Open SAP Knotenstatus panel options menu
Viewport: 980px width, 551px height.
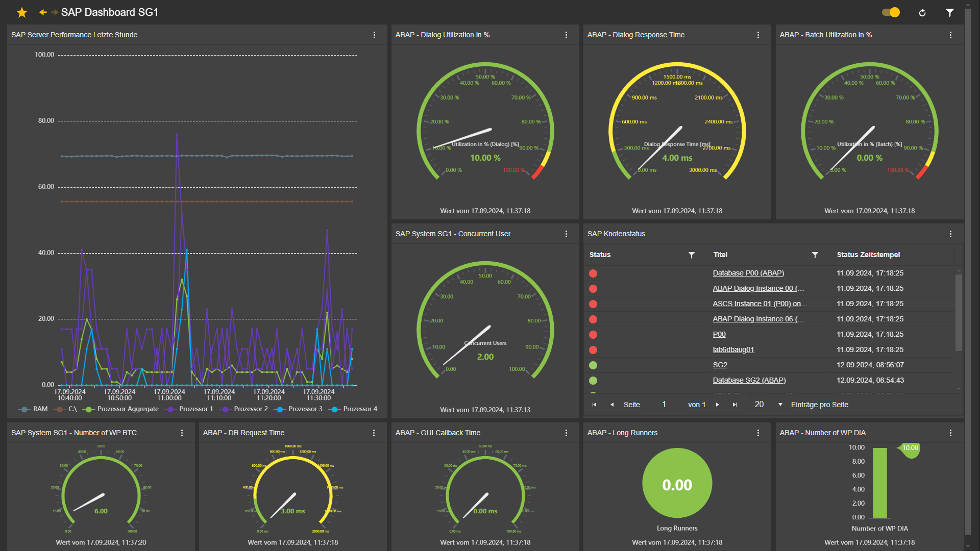coord(950,234)
